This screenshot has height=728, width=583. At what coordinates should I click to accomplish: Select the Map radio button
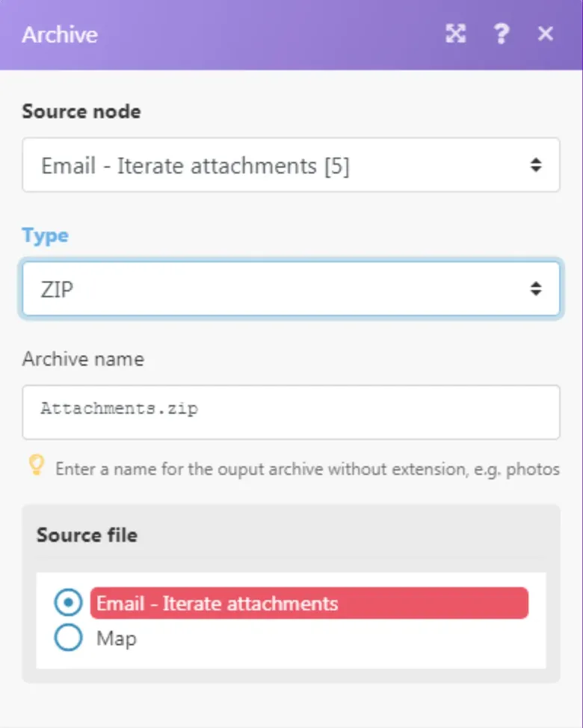68,638
